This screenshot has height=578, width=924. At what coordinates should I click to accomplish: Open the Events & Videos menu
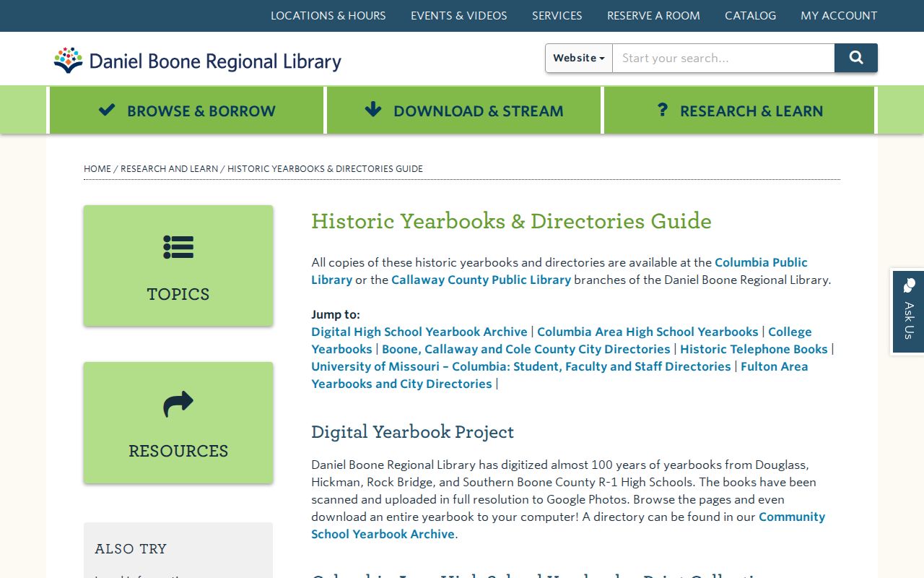coord(459,15)
